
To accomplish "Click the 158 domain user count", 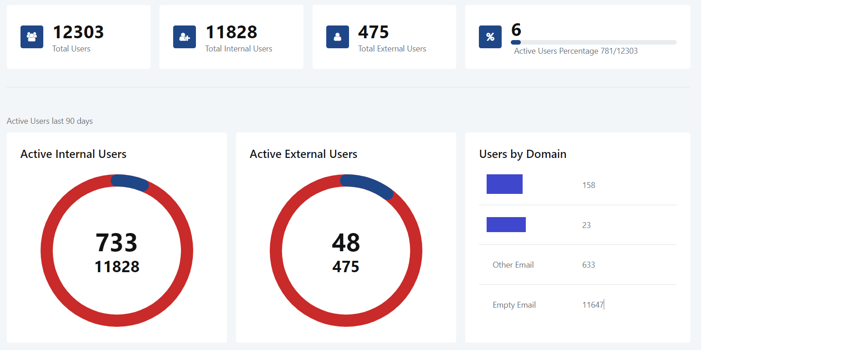I will tap(589, 185).
